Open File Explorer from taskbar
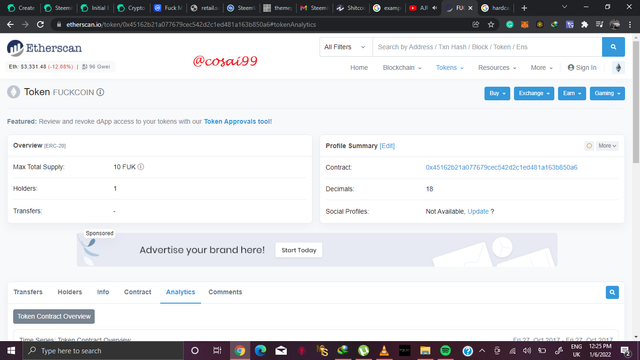The height and width of the screenshot is (360, 640). click(425, 351)
